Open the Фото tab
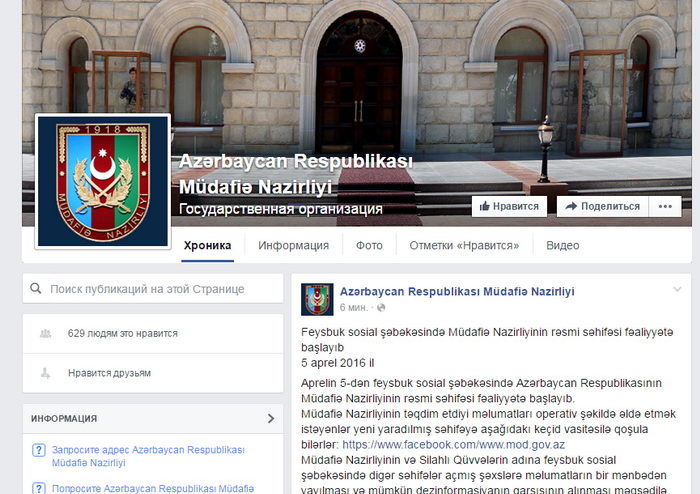Screen dimensions: 700x494 coord(369,245)
